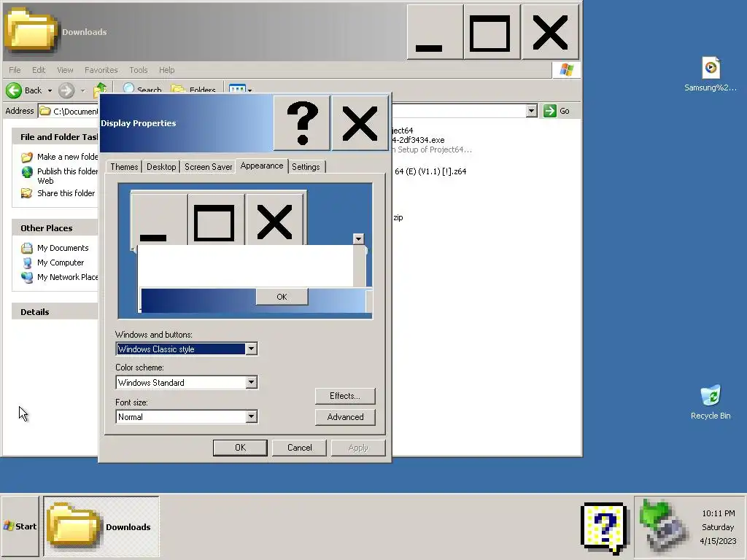Click the Safely Remove Hardware tray icon

662,526
